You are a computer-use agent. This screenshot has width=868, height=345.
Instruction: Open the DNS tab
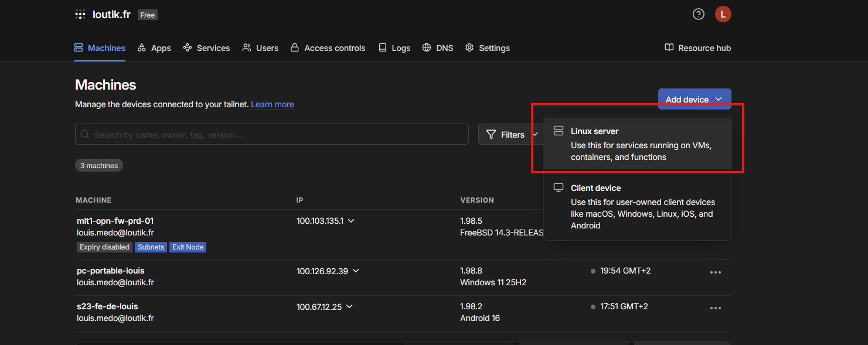tap(438, 48)
